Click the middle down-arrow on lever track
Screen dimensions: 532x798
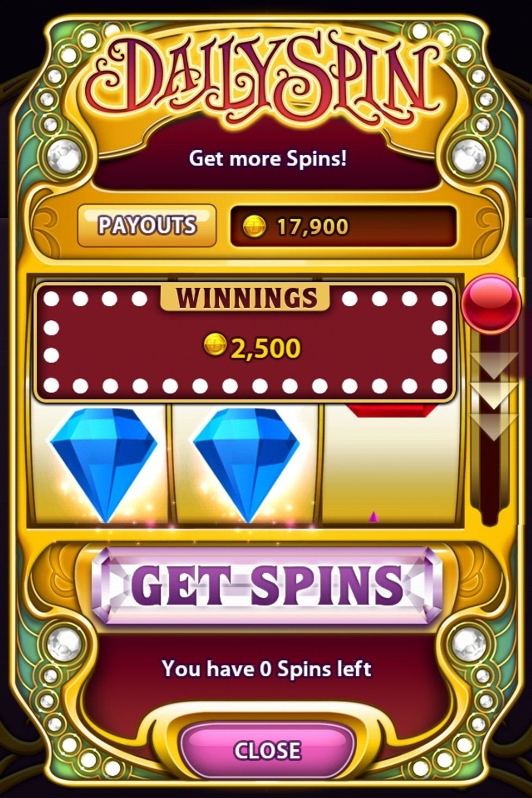click(493, 396)
